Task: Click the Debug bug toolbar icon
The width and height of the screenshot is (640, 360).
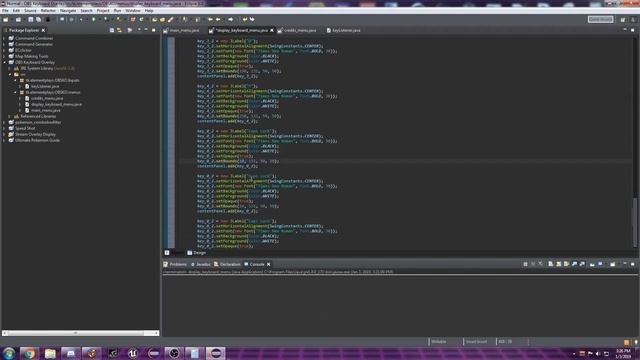Action: pos(81,20)
